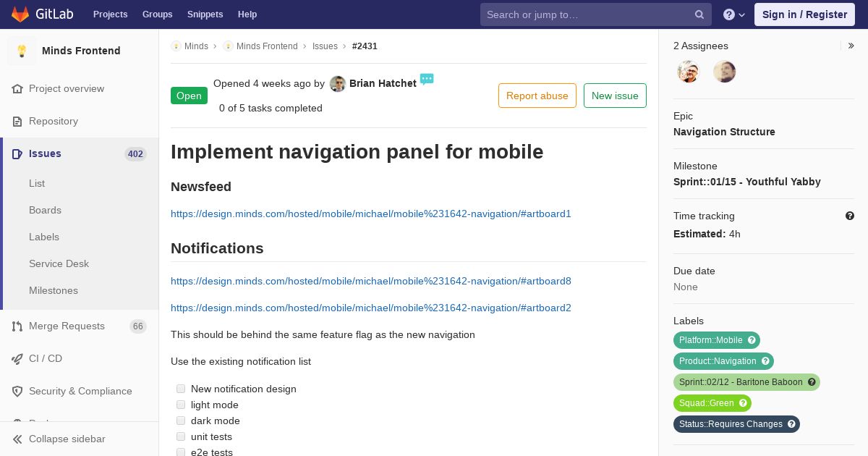Click help icon on Product::Navigation label
The image size is (868, 456).
pos(765,361)
